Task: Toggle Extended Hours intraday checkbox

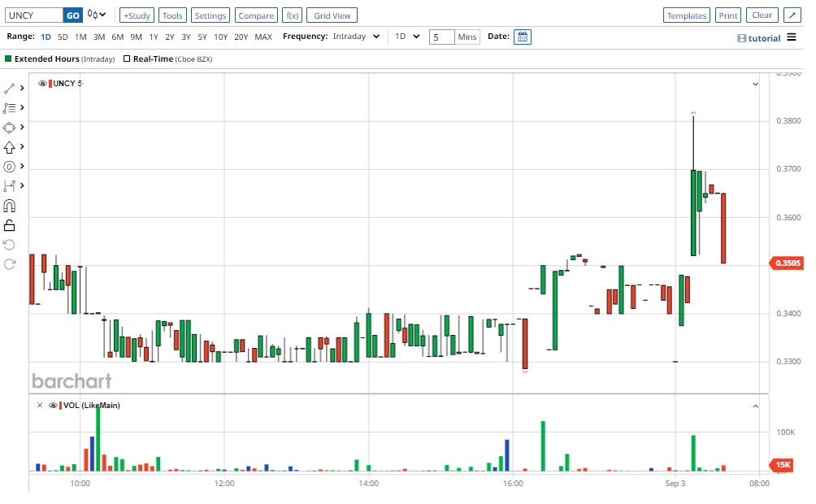Action: [x=8, y=59]
